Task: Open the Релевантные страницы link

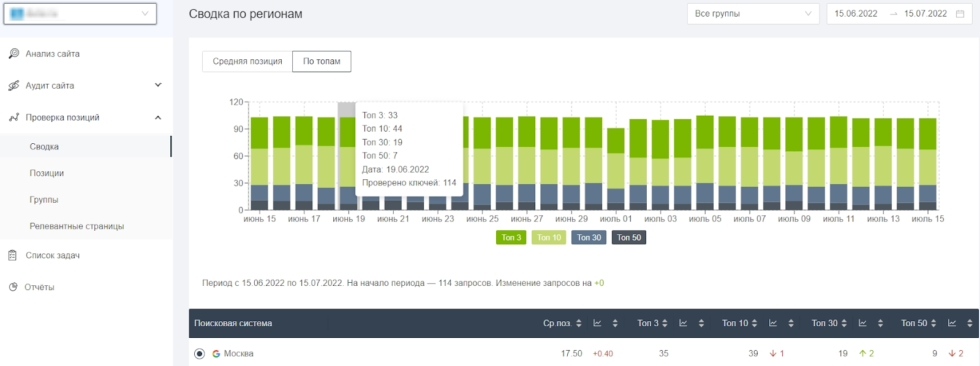Action: pos(77,226)
